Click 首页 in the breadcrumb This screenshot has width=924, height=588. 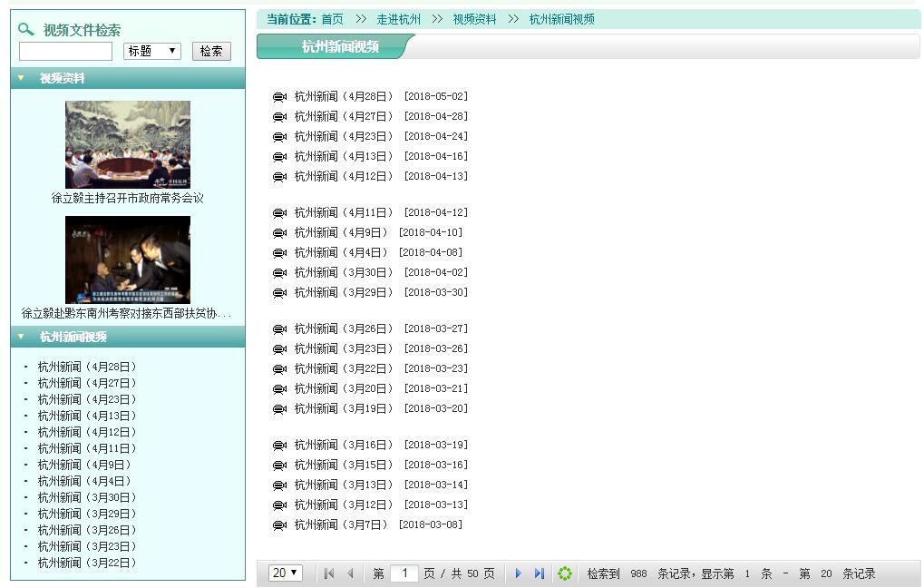332,19
